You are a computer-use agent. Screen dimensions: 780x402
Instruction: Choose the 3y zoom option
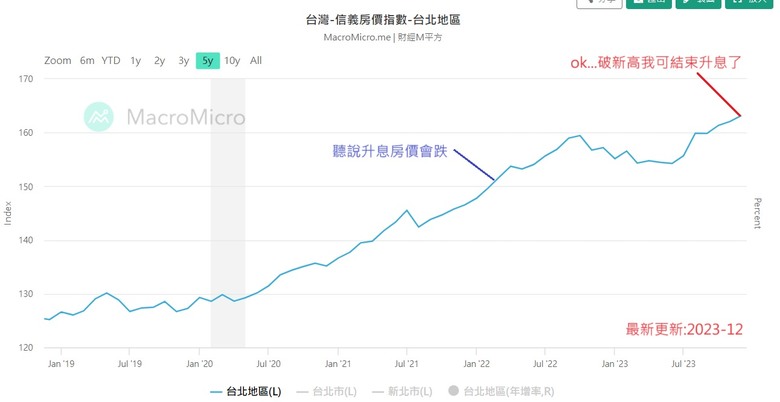184,61
